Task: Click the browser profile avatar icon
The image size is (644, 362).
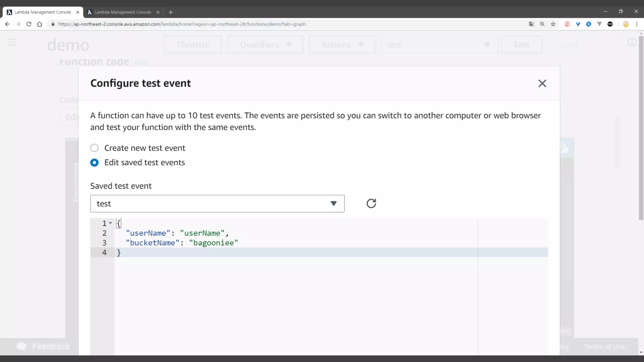Action: click(626, 24)
